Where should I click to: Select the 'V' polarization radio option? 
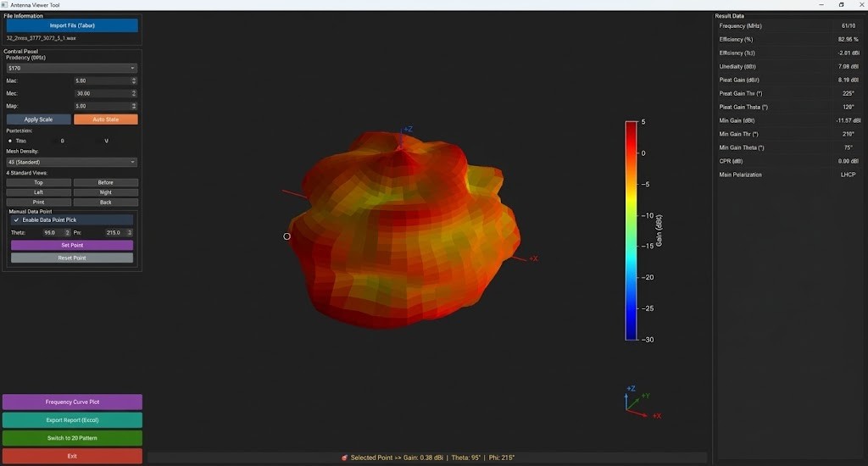(106, 141)
